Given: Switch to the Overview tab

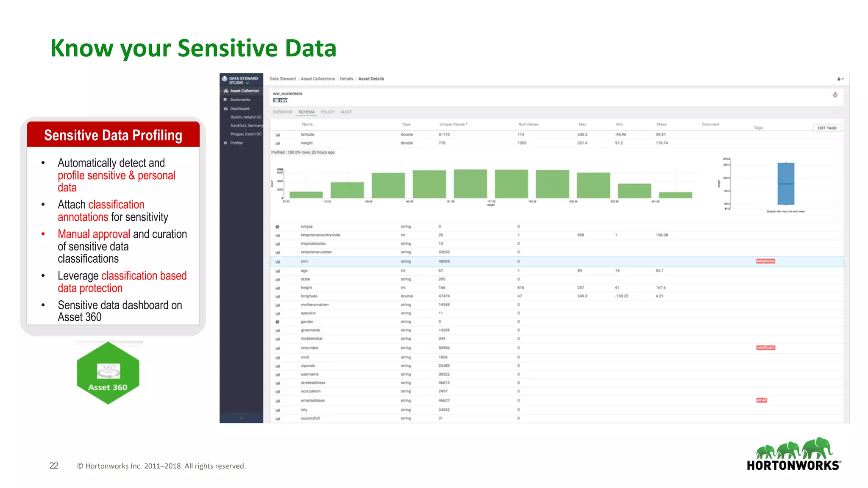Looking at the screenshot, I should 282,112.
